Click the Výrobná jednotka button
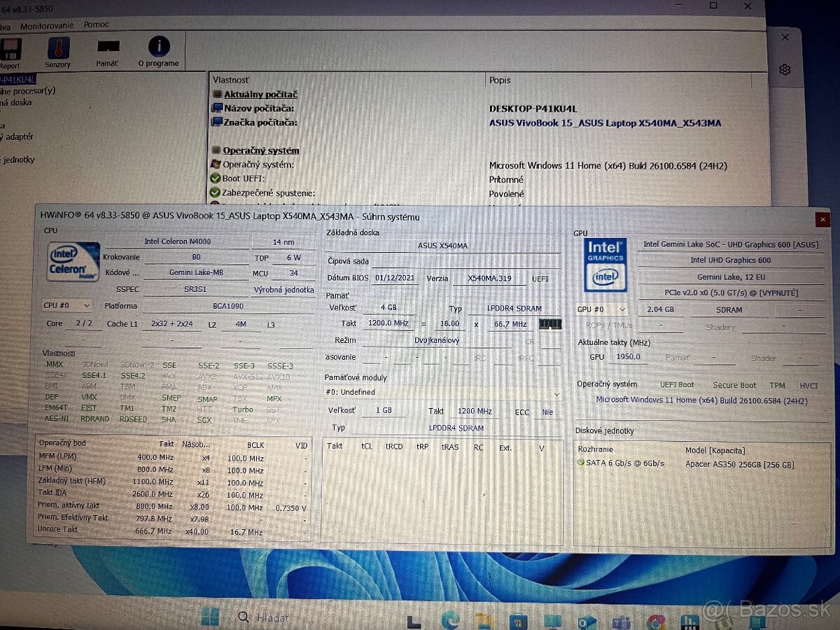 [x=283, y=290]
